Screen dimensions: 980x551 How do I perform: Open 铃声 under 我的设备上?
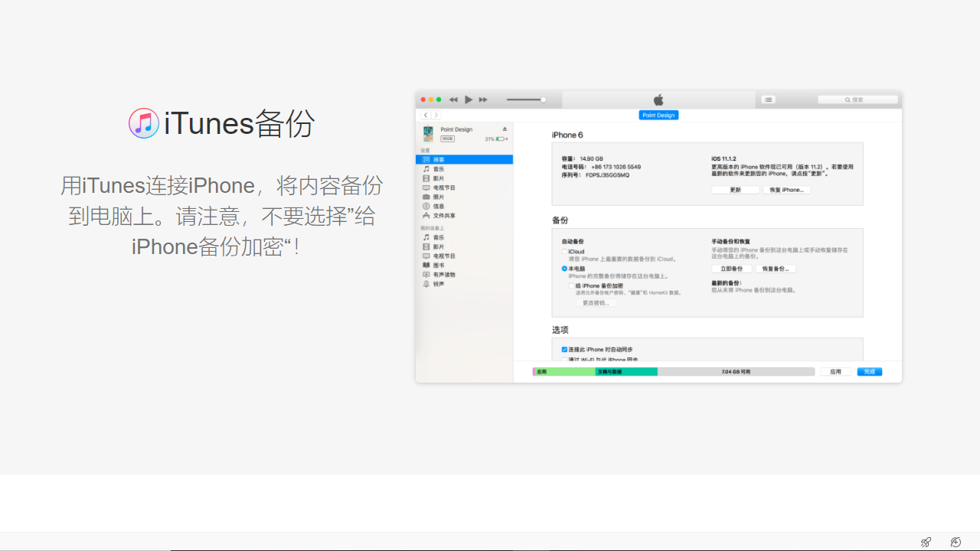[439, 283]
